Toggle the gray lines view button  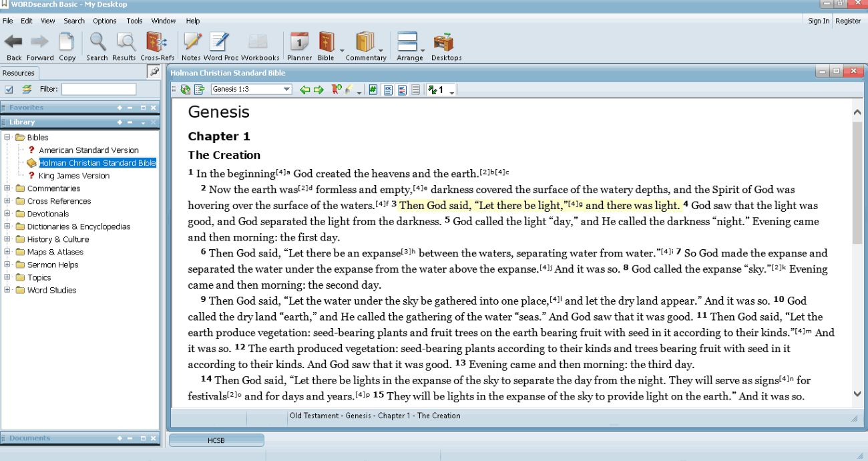(415, 90)
